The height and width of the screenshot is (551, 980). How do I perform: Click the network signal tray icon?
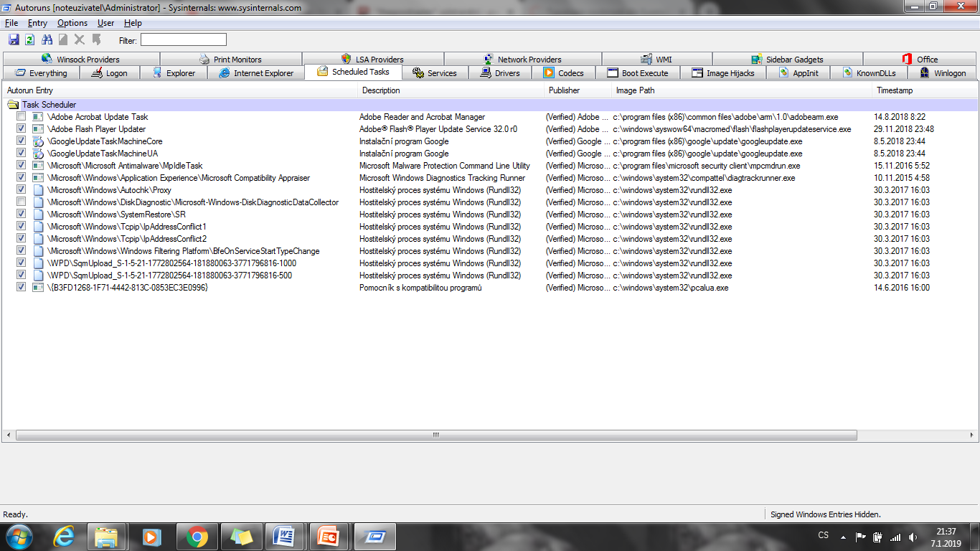click(x=895, y=537)
